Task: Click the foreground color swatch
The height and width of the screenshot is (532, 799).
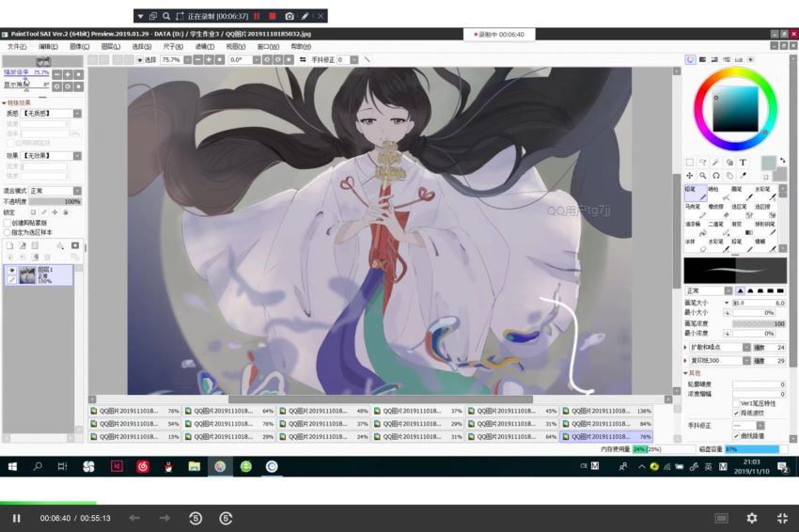Action: [768, 164]
